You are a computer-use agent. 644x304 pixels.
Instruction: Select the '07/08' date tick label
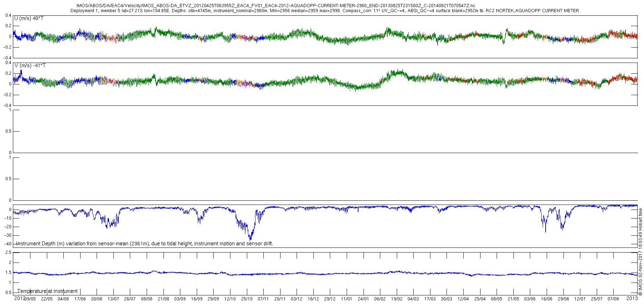613,299
